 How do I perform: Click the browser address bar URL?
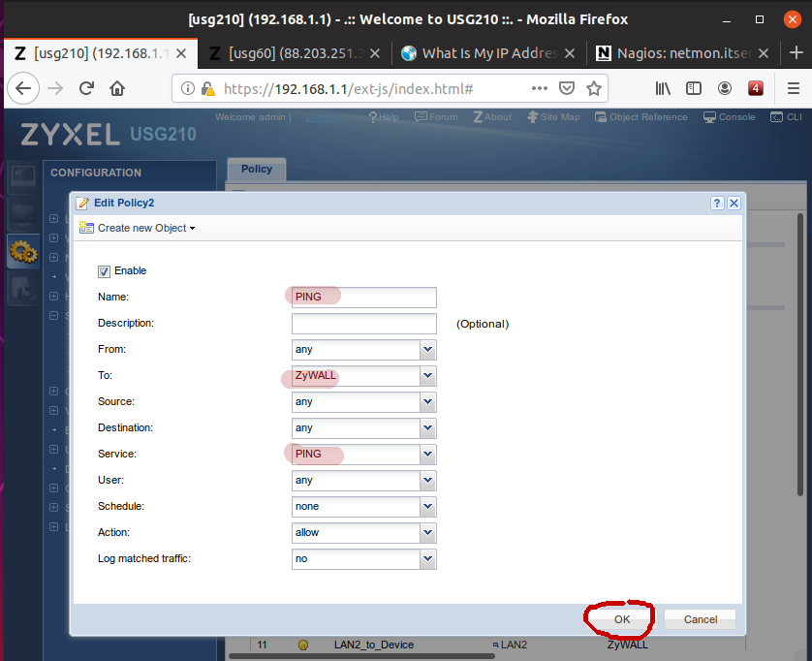pos(348,89)
